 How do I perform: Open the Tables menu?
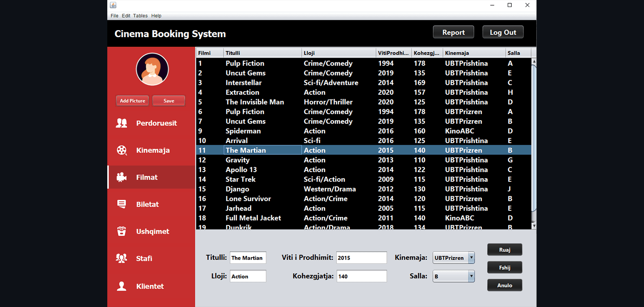tap(140, 16)
